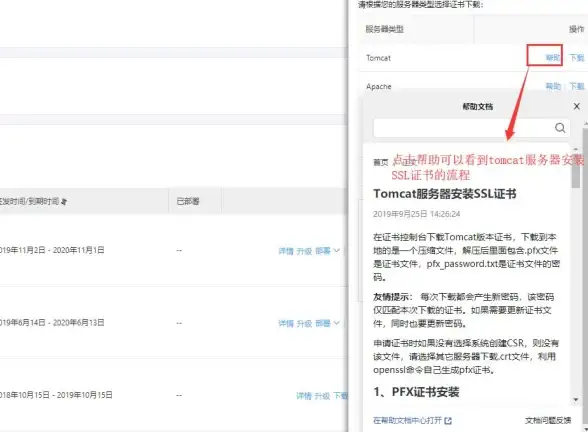
Task: Click the 下载 link in the Tomcat row
Action: (x=577, y=57)
